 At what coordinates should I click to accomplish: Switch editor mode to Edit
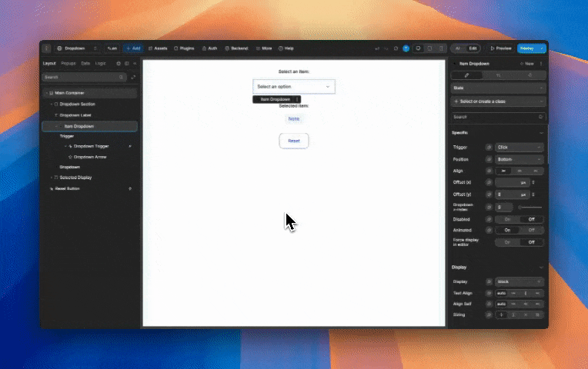(473, 48)
